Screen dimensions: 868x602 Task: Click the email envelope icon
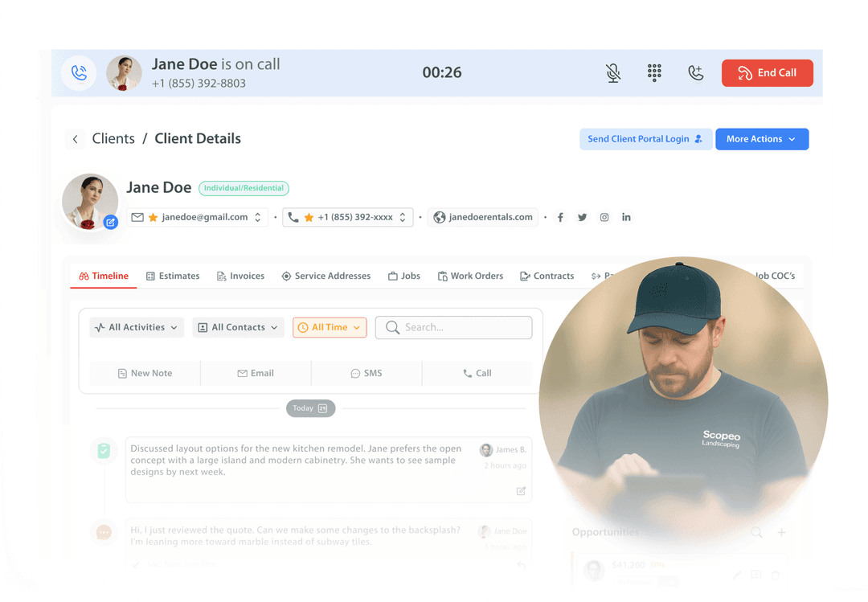[137, 217]
